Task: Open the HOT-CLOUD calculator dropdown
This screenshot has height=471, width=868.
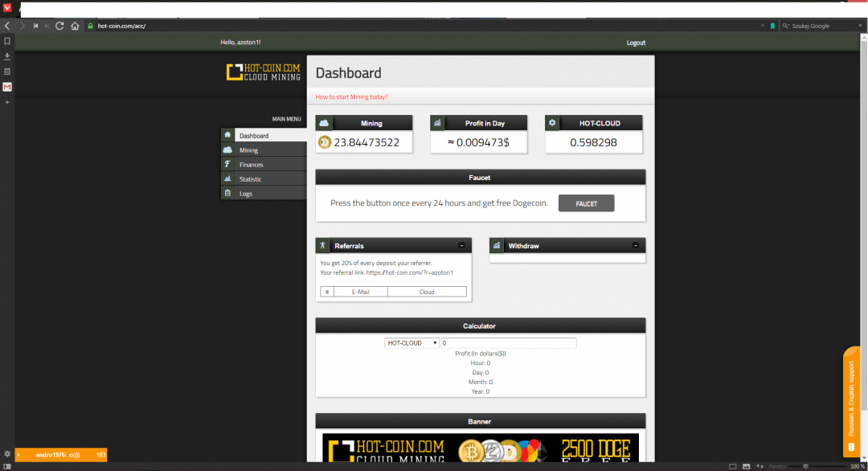Action: pyautogui.click(x=411, y=343)
